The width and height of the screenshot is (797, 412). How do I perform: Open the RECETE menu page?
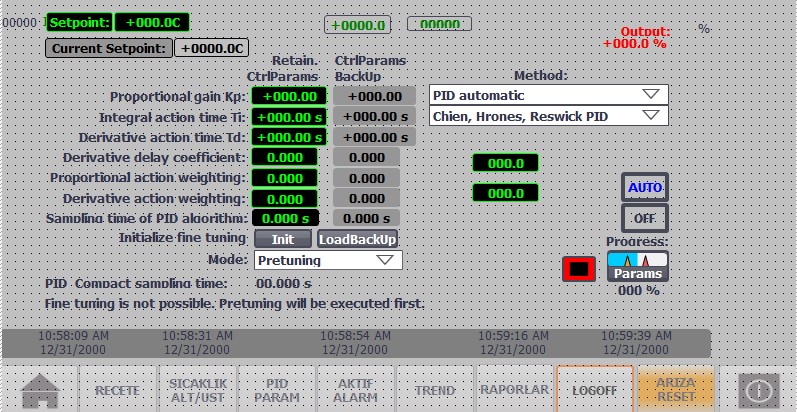pyautogui.click(x=115, y=388)
